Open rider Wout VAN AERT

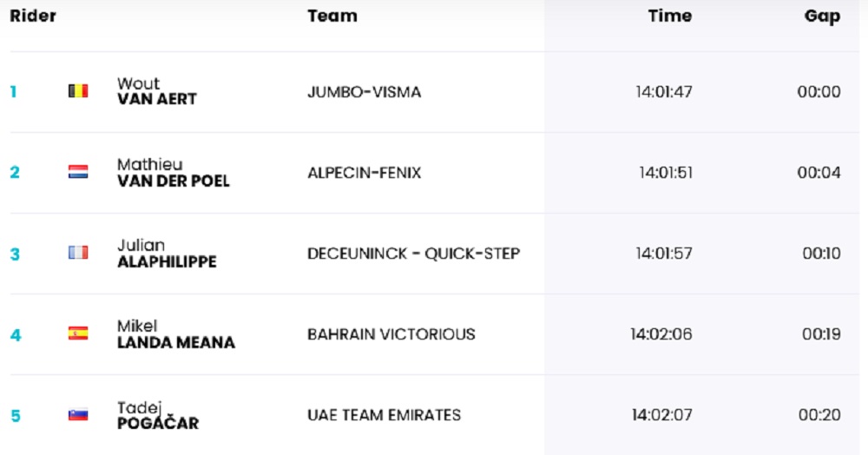pyautogui.click(x=156, y=91)
